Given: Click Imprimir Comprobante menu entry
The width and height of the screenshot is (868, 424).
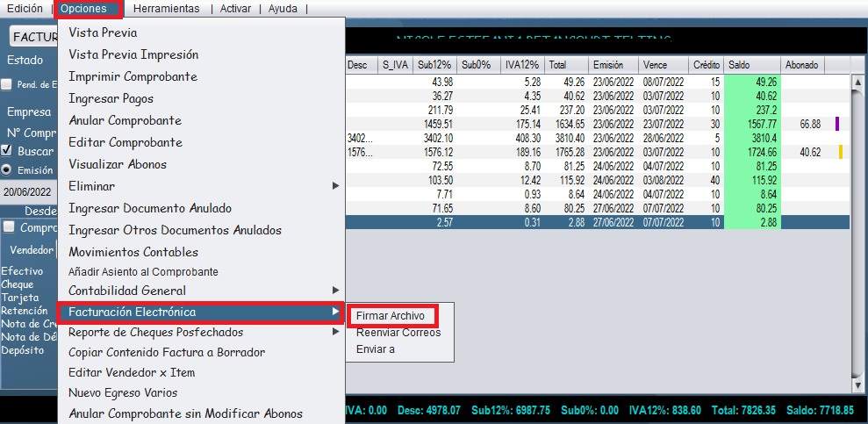Looking at the screenshot, I should point(133,76).
